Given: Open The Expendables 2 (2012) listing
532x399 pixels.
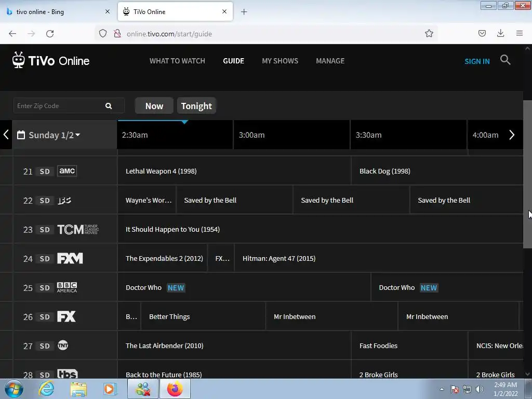Looking at the screenshot, I should click(162, 259).
